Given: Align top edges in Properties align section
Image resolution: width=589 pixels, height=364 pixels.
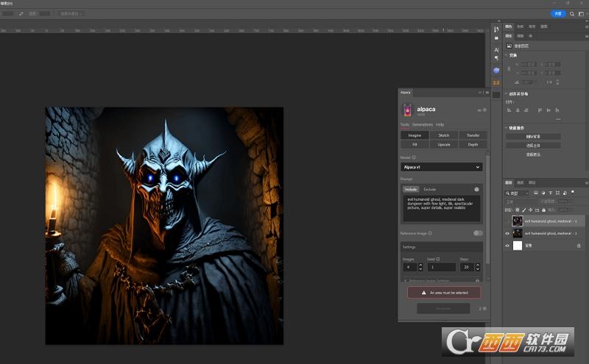Looking at the screenshot, I should (540, 110).
